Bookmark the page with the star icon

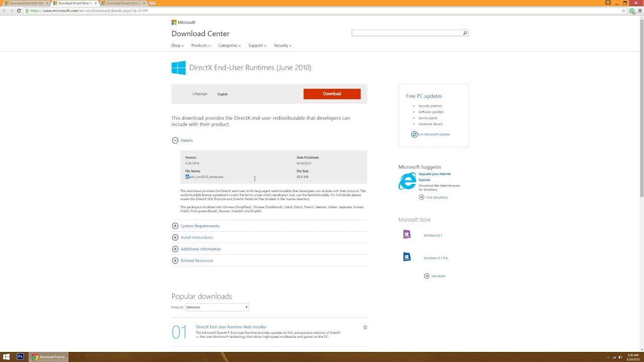point(624,11)
